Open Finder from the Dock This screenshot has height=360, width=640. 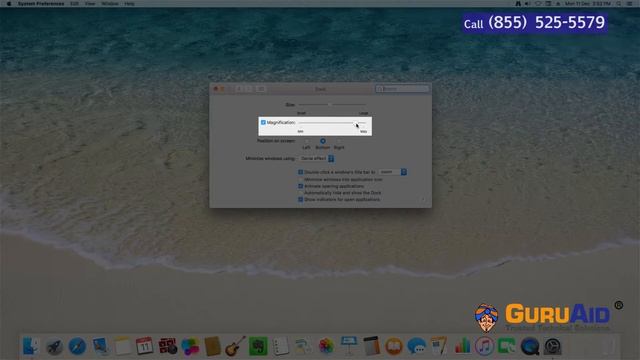click(x=31, y=346)
